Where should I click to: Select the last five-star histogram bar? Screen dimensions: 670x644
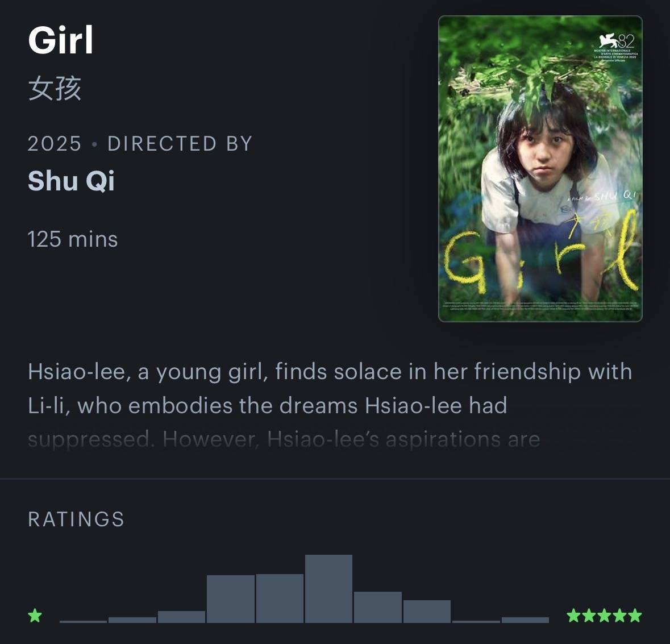point(525,620)
